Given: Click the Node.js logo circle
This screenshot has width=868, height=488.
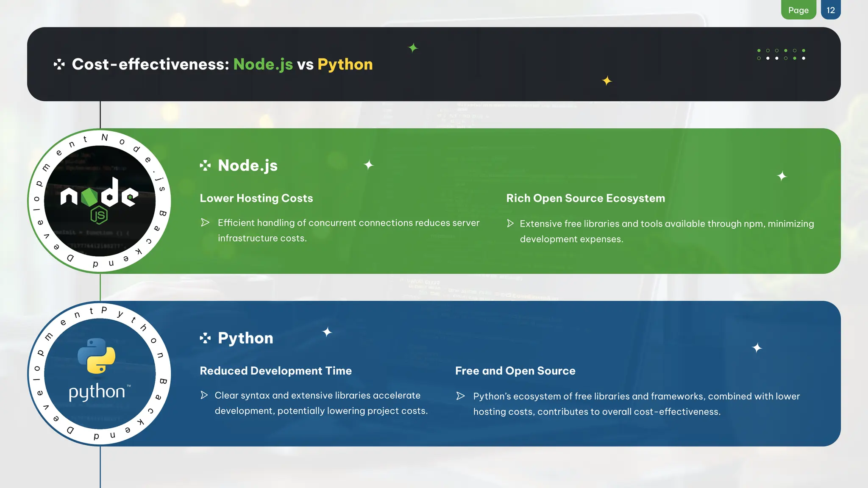Looking at the screenshot, I should coord(100,201).
